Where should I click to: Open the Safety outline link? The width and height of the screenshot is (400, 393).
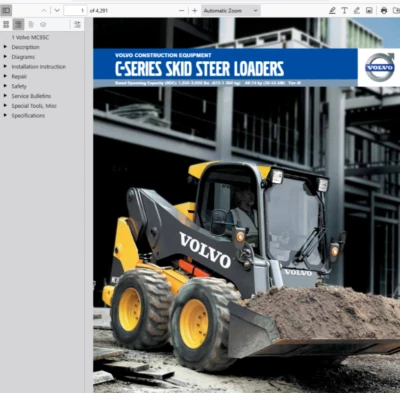(19, 86)
